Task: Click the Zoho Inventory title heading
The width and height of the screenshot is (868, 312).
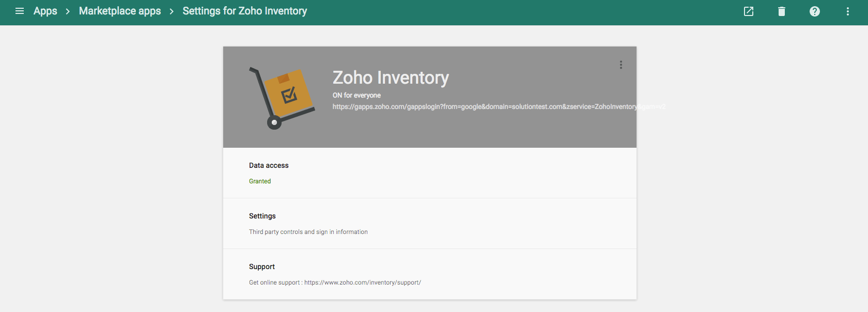Action: 391,77
